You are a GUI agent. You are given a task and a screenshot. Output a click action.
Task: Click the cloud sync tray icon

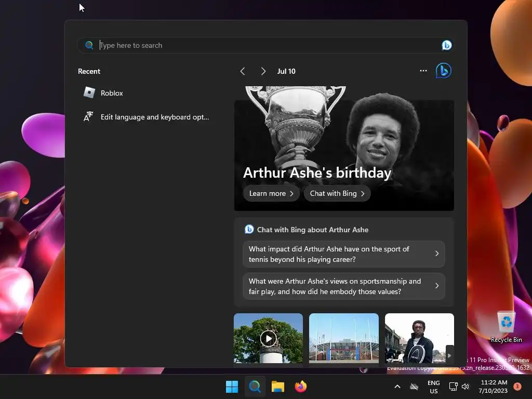click(x=414, y=387)
